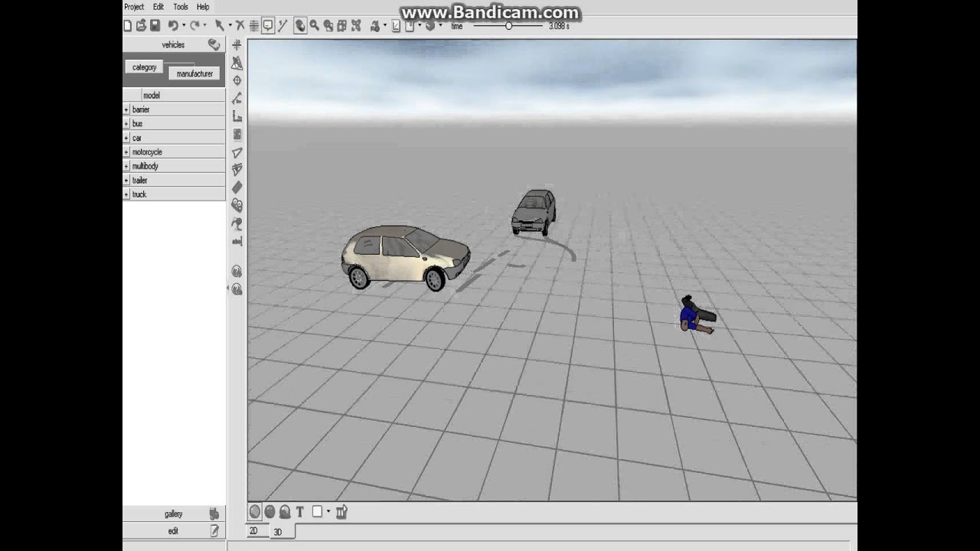Click the time slider handle
This screenshot has width=980, height=551.
[x=508, y=26]
